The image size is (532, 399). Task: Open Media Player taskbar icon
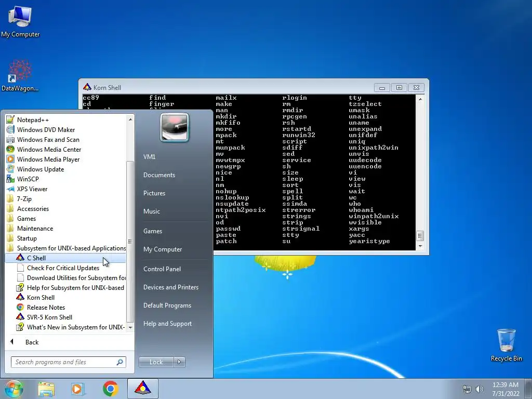(x=78, y=389)
